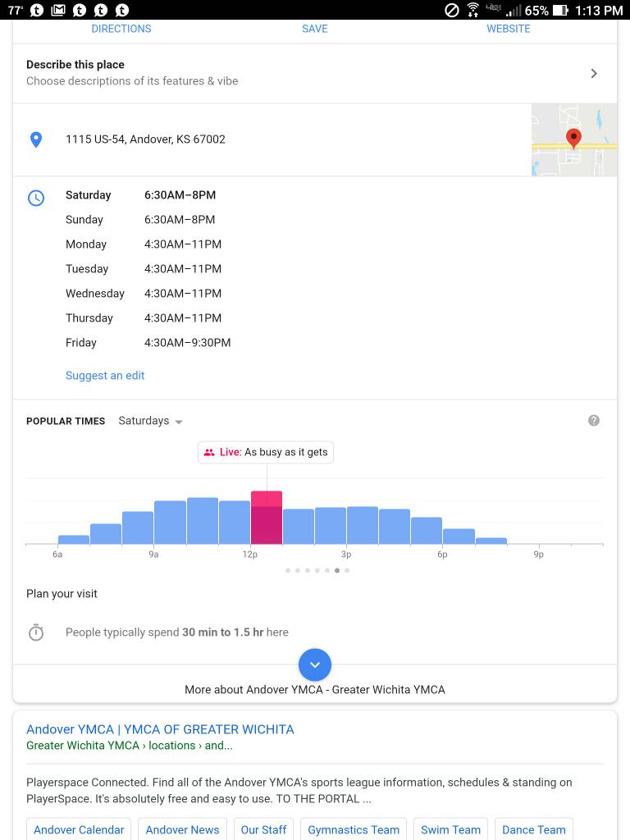
Task: Click the live people icon in busy label
Action: click(209, 452)
